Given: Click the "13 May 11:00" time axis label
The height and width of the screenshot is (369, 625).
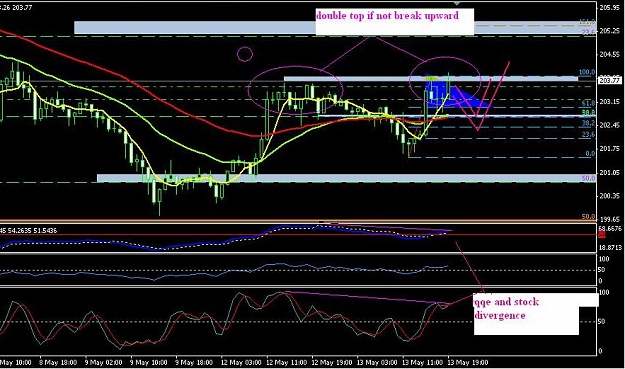Looking at the screenshot, I should coord(423,363).
